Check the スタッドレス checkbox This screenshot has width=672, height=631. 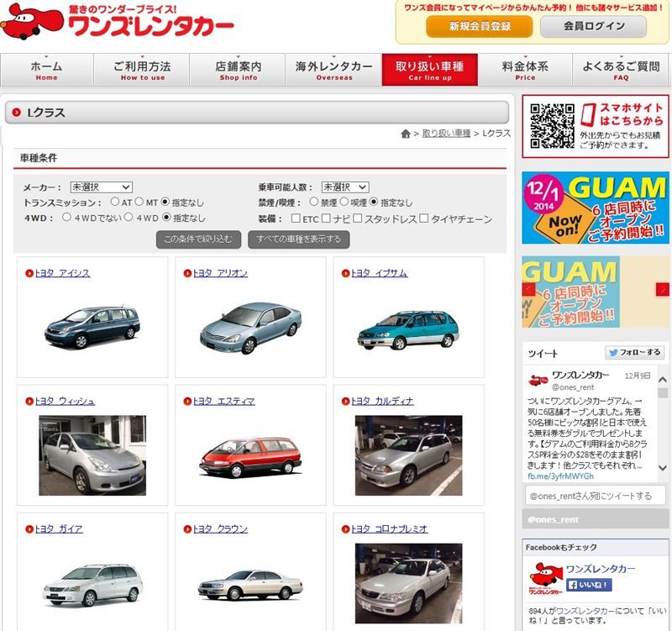[x=358, y=218]
